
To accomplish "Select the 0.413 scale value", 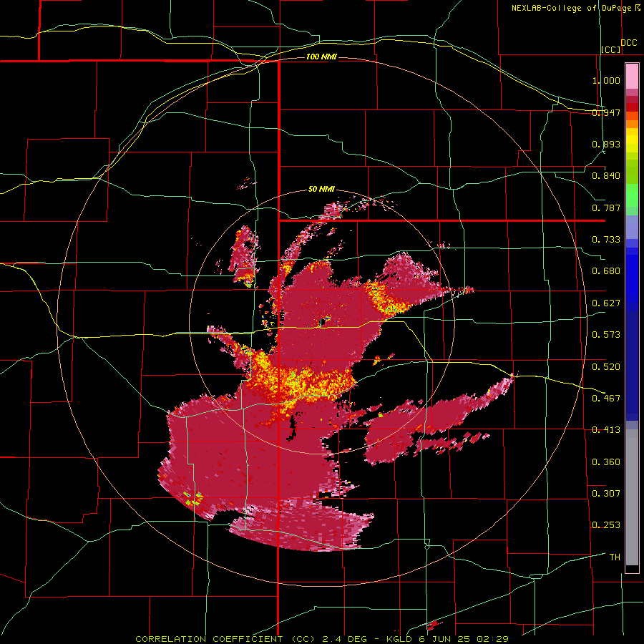I will click(606, 430).
